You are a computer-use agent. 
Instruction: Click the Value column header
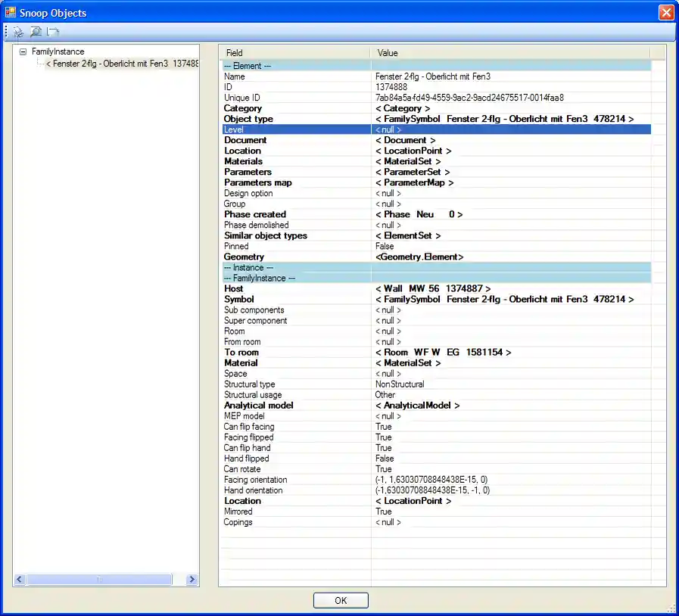click(388, 53)
